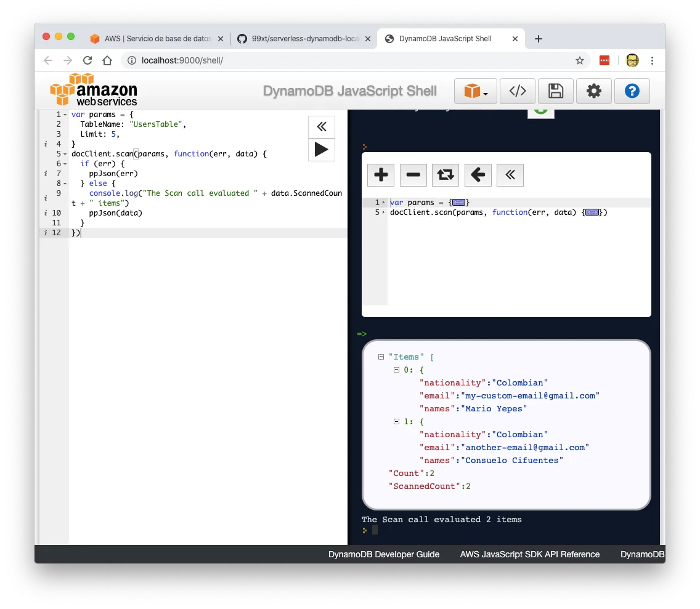Screen dimensions: 700x609
Task: Click the "my-custom-email@gmail.com" value
Action: pyautogui.click(x=531, y=396)
